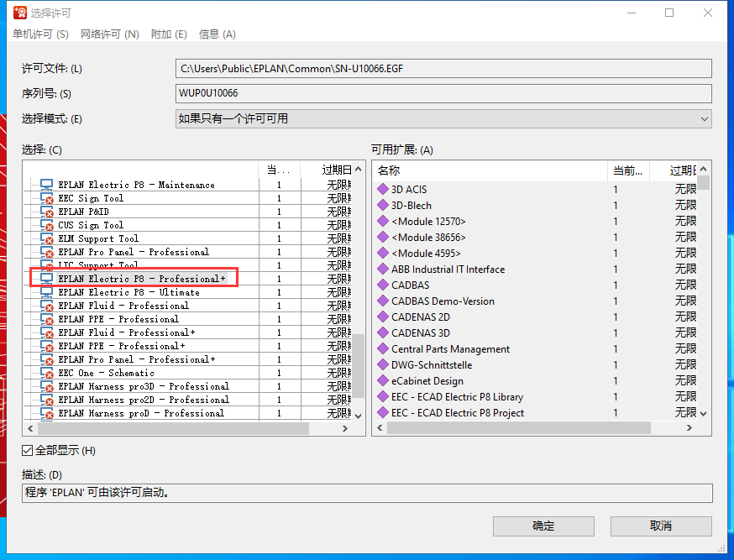Click the EPLAN Harness pro2D icon
This screenshot has width=734, height=560.
point(47,400)
